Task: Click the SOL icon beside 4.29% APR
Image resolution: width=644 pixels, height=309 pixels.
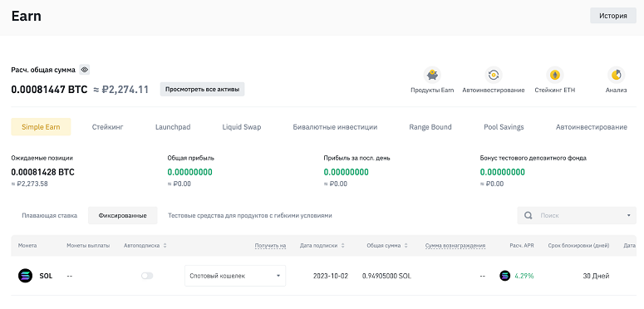Action: pos(504,276)
